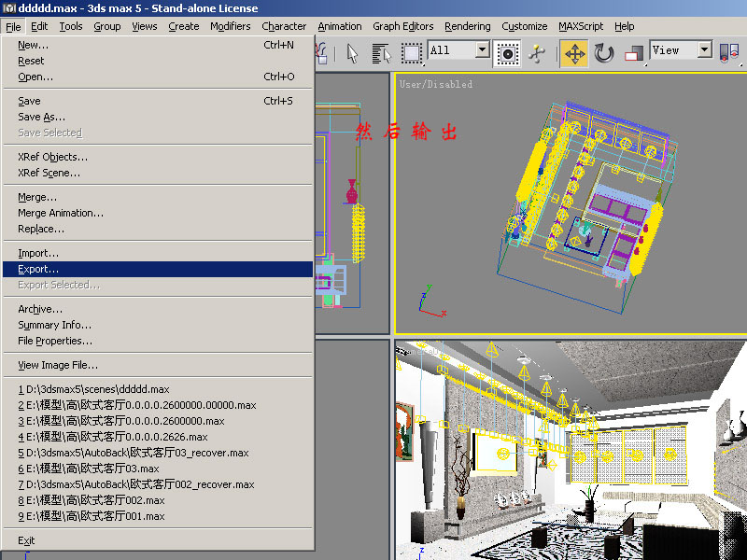Select Save As... menu entry
The height and width of the screenshot is (560, 747).
coord(42,117)
